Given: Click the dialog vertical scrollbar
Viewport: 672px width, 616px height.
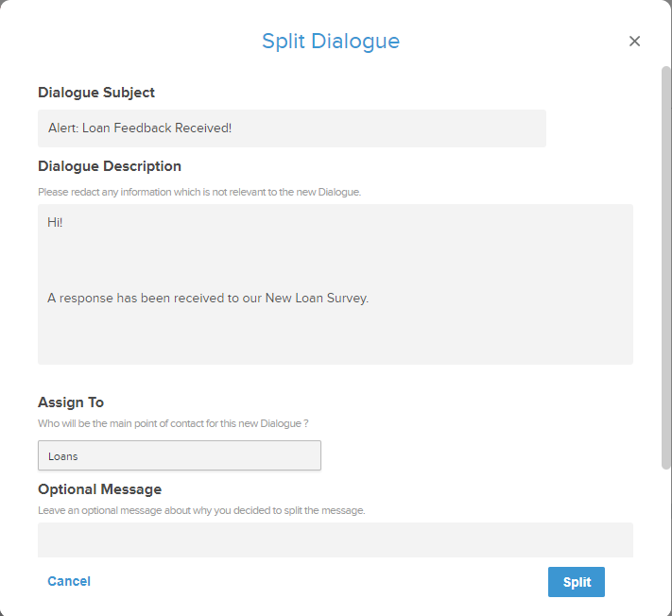Looking at the screenshot, I should coord(666,265).
